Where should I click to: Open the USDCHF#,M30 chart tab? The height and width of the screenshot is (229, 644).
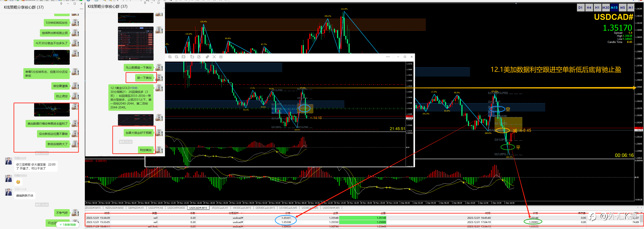click(x=176, y=208)
